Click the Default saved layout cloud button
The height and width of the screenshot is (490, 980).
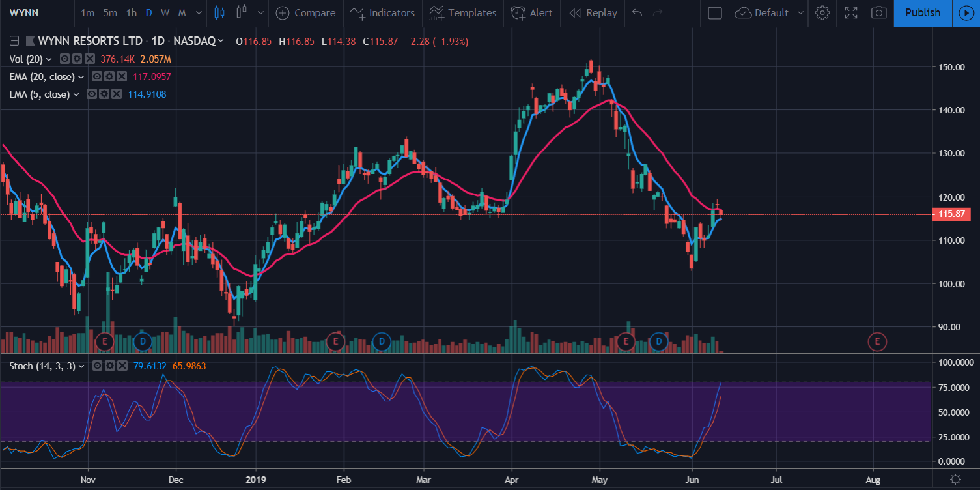[x=762, y=12]
